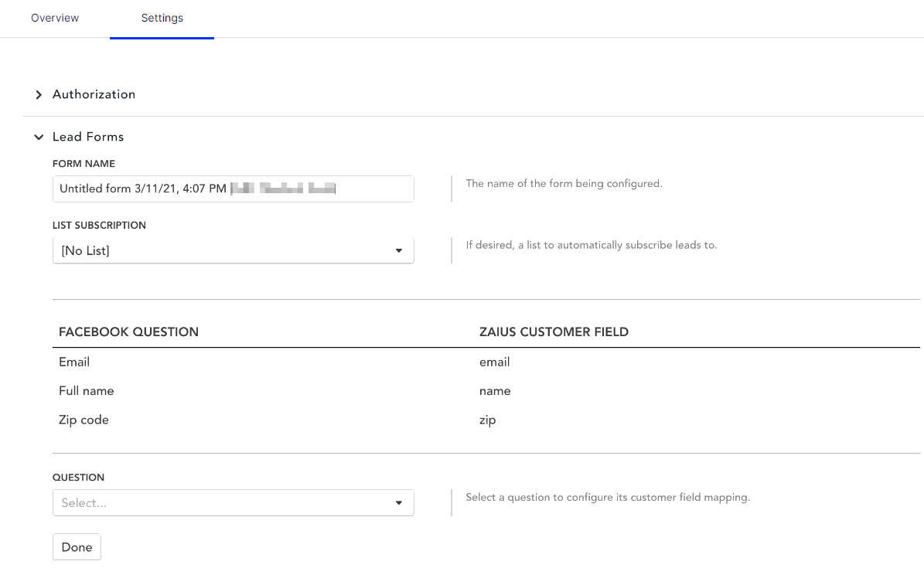Expand the Authorization section chevron
The height and width of the screenshot is (568, 924).
39,94
